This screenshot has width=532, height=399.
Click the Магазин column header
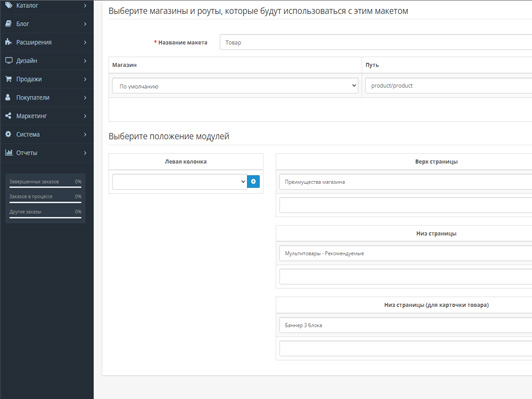click(x=125, y=65)
